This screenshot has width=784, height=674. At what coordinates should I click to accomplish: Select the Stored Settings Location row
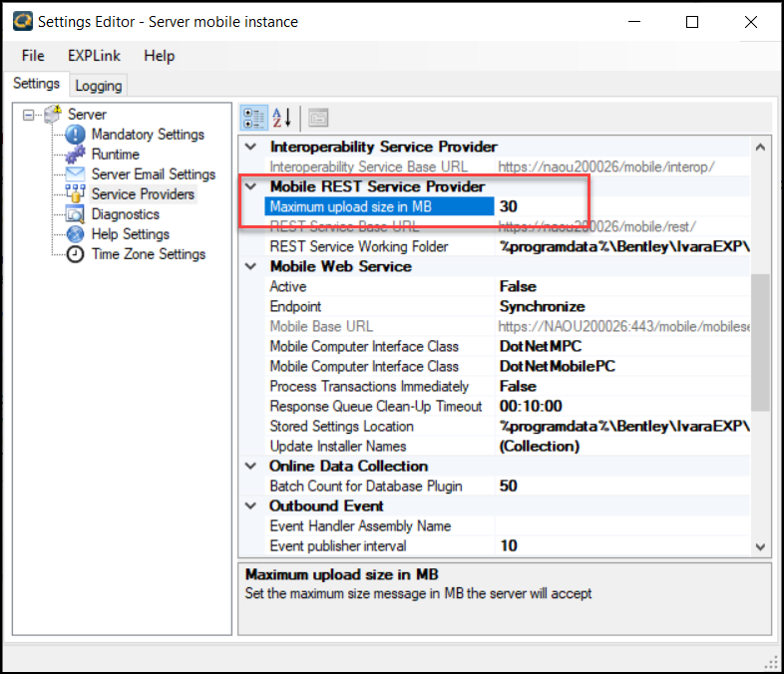click(507, 426)
